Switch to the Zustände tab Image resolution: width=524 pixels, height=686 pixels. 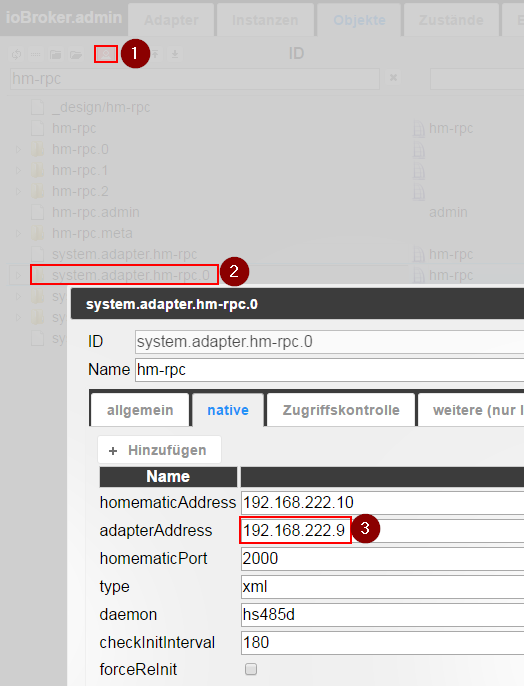pos(451,20)
